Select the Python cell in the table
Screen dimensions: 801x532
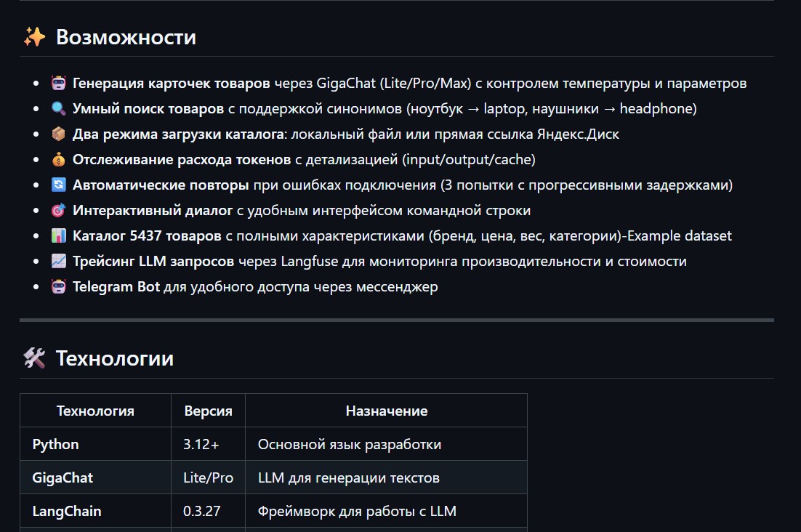point(56,444)
